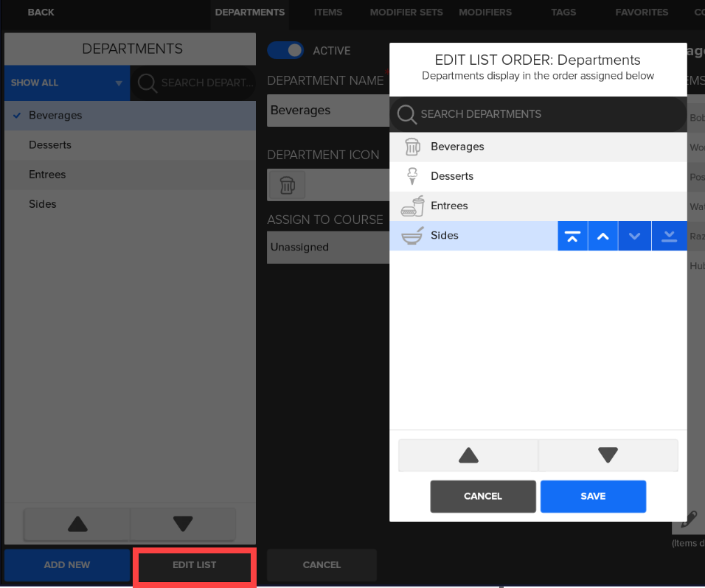705x588 pixels.
Task: Click the Entrees burger and drink icon
Action: coord(413,206)
